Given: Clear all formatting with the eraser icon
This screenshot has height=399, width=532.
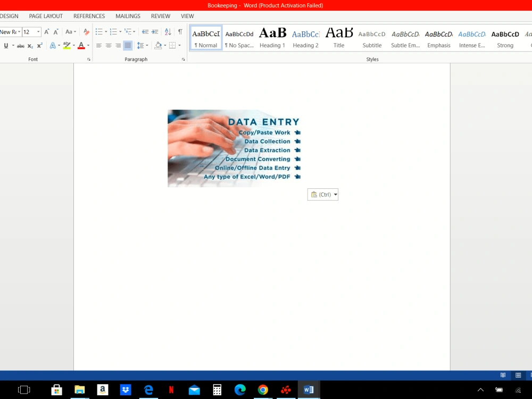Looking at the screenshot, I should click(x=86, y=32).
